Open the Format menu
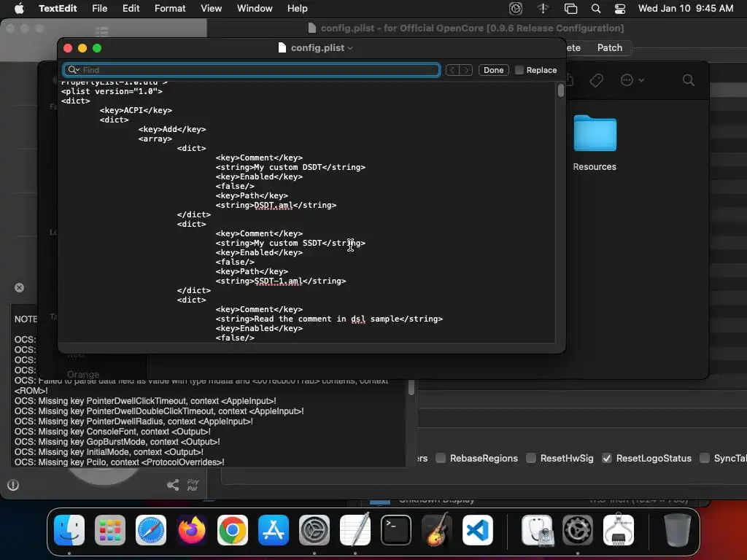 coord(170,9)
